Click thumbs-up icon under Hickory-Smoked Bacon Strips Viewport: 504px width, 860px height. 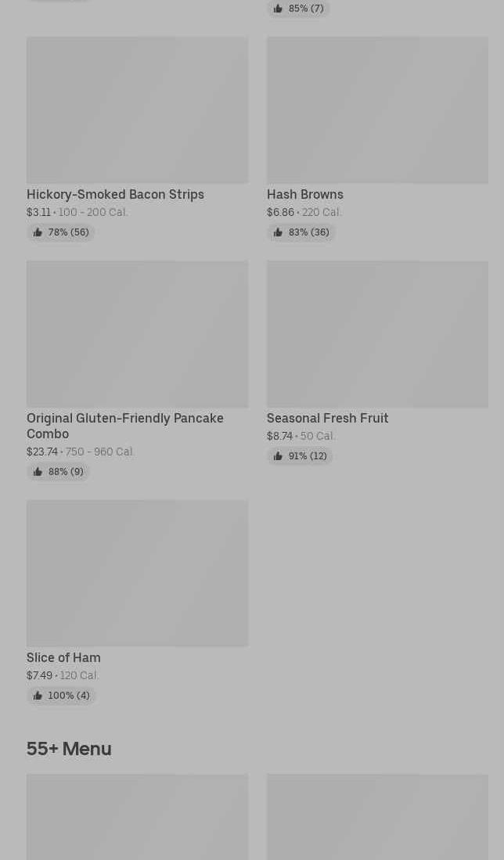38,232
